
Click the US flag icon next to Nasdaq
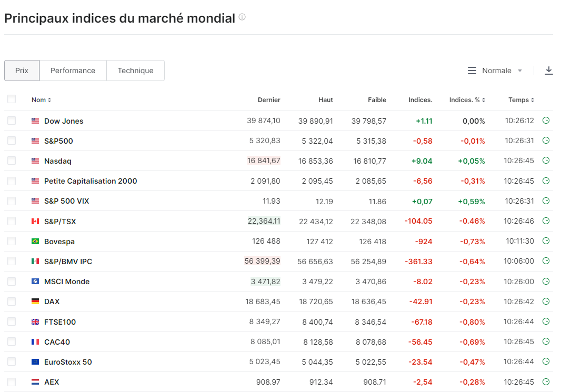click(x=35, y=161)
